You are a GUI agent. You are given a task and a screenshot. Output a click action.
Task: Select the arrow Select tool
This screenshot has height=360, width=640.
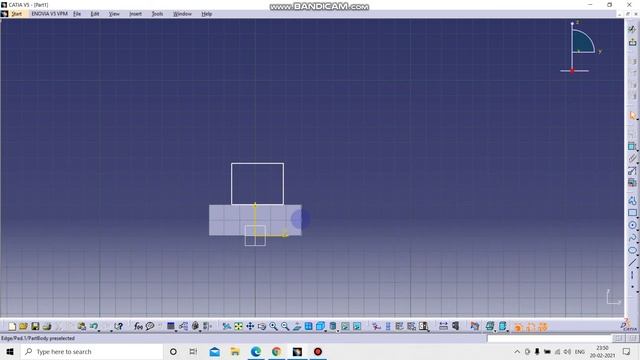(x=632, y=116)
